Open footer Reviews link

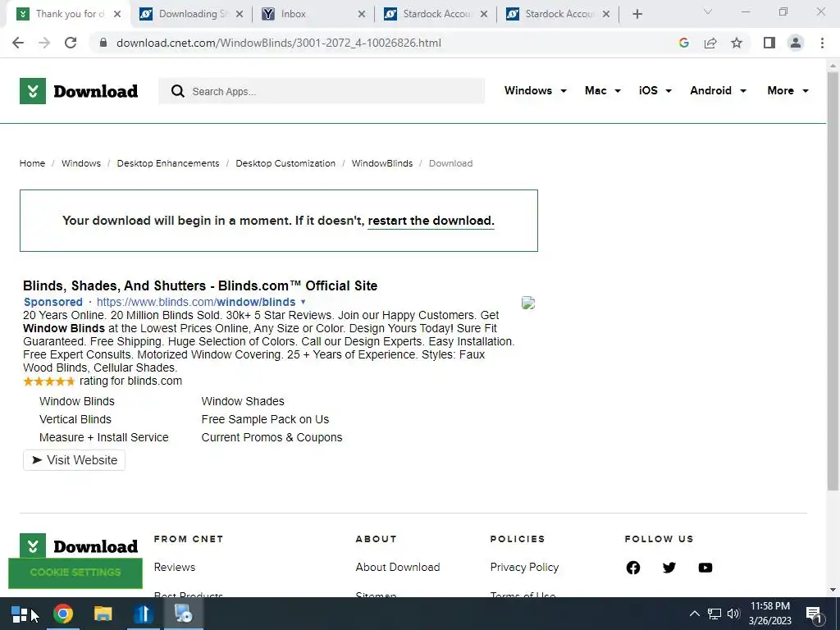[175, 568]
